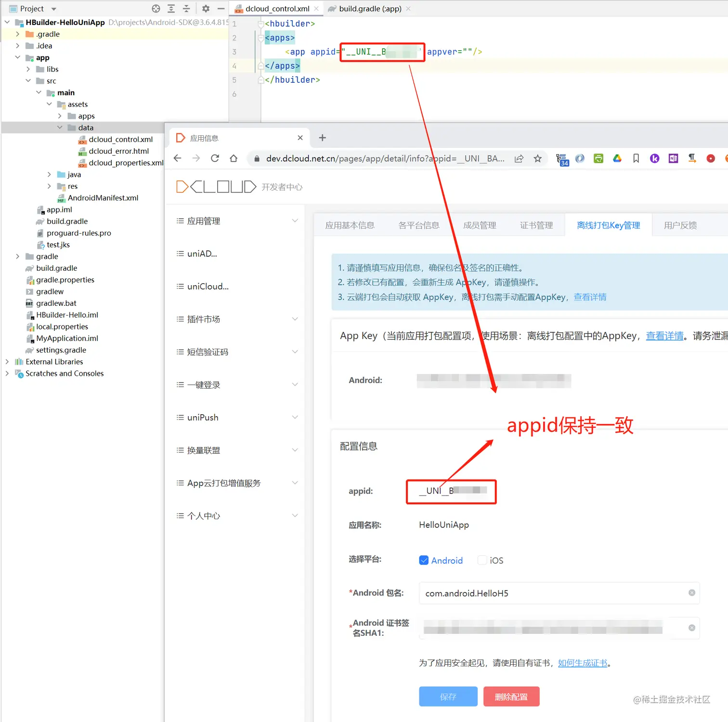Open 查看详情 link in App Key heading
This screenshot has height=722, width=728.
pyautogui.click(x=664, y=336)
